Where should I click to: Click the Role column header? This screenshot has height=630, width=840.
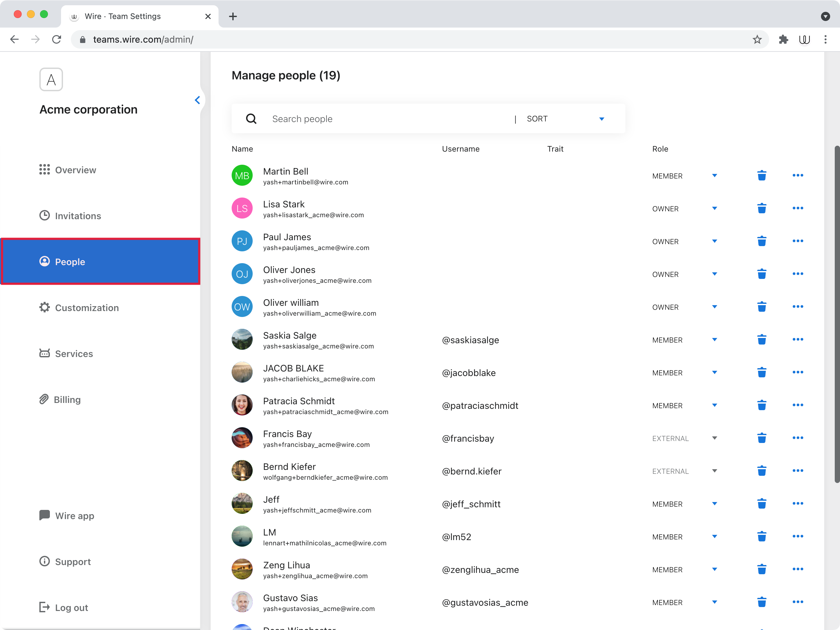660,149
